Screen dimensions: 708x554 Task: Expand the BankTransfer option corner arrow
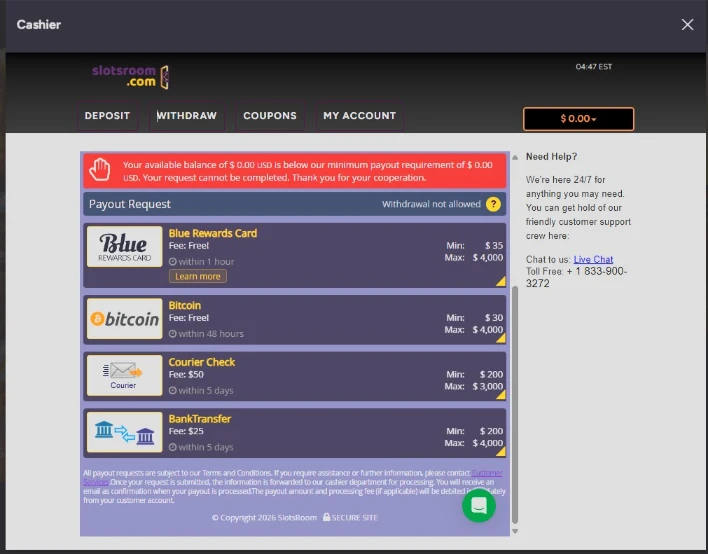(x=500, y=452)
